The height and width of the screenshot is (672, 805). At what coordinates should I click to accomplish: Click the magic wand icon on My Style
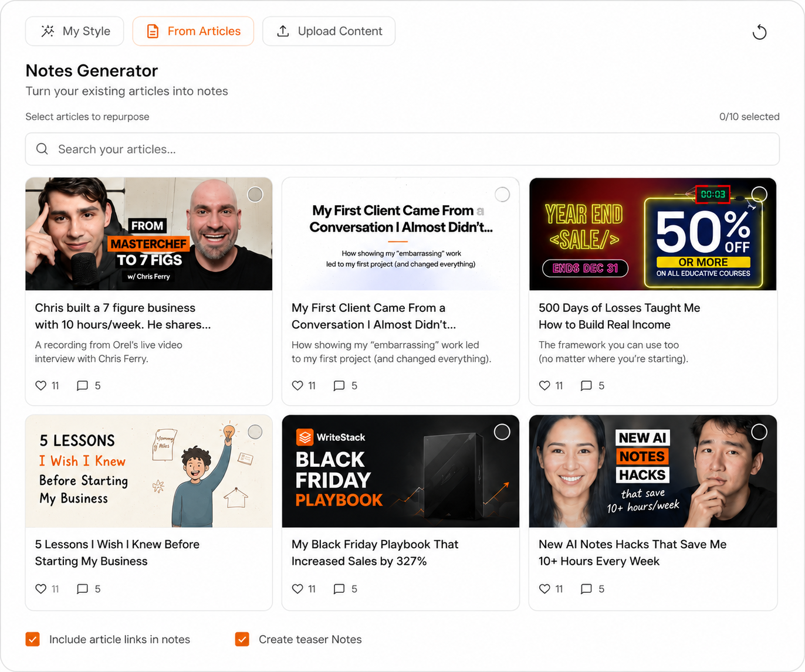(48, 31)
